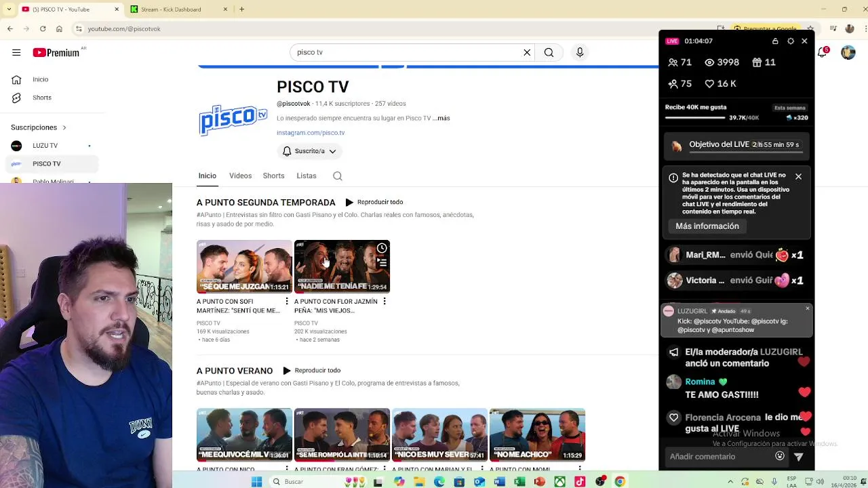This screenshot has height=488, width=868.
Task: Click the browser address bar
Action: click(x=393, y=28)
